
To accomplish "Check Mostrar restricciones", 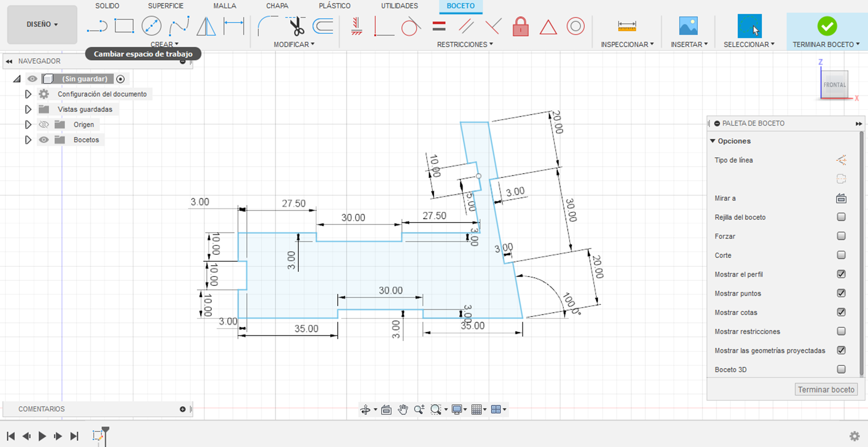I will pyautogui.click(x=841, y=331).
